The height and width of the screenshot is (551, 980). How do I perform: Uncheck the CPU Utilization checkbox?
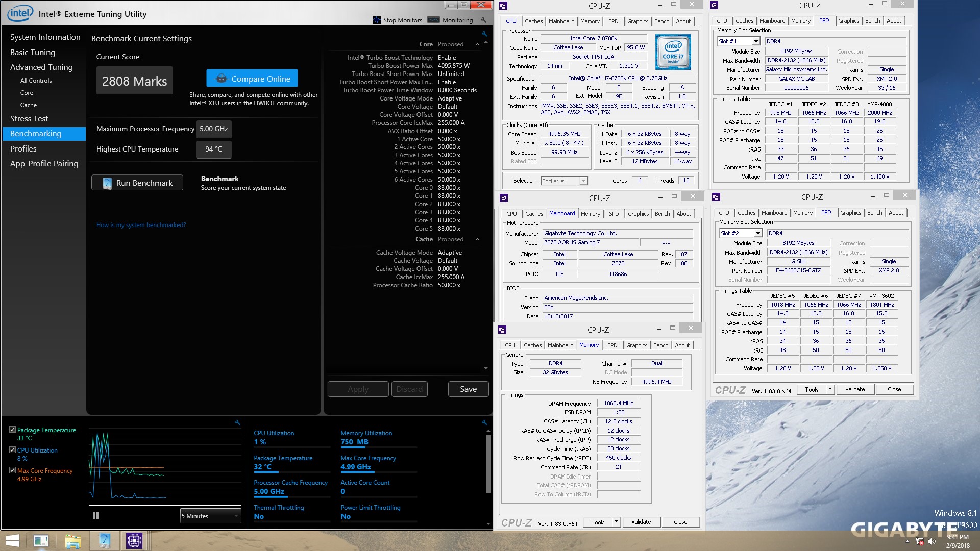point(12,450)
